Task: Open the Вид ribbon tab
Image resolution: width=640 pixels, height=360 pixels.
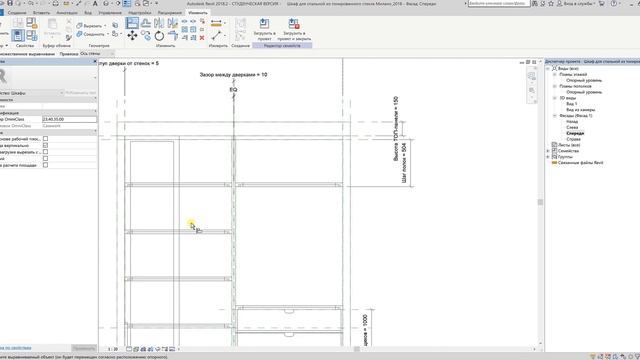Action: pos(88,13)
